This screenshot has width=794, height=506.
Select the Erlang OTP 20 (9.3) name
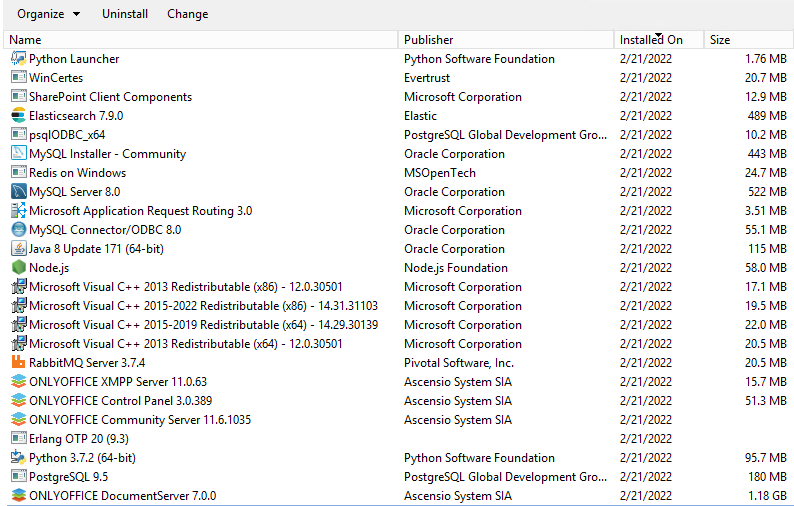[x=79, y=439]
